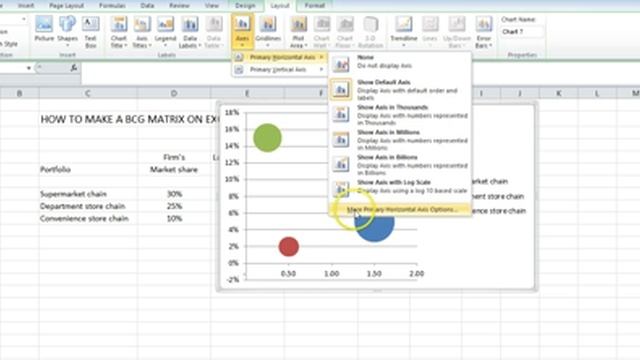Switch to the Formulas tab
Screen dimensions: 640x360
112,6
